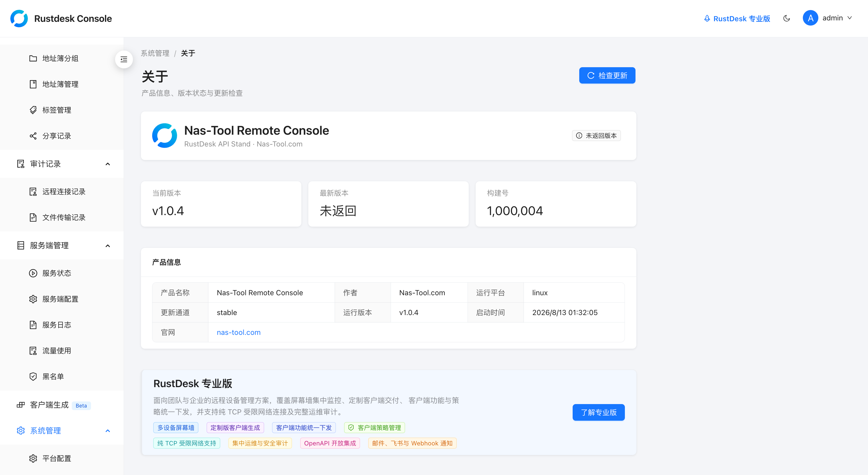868x475 pixels.
Task: Collapse the 系统管理 submenu chevron
Action: click(108, 431)
